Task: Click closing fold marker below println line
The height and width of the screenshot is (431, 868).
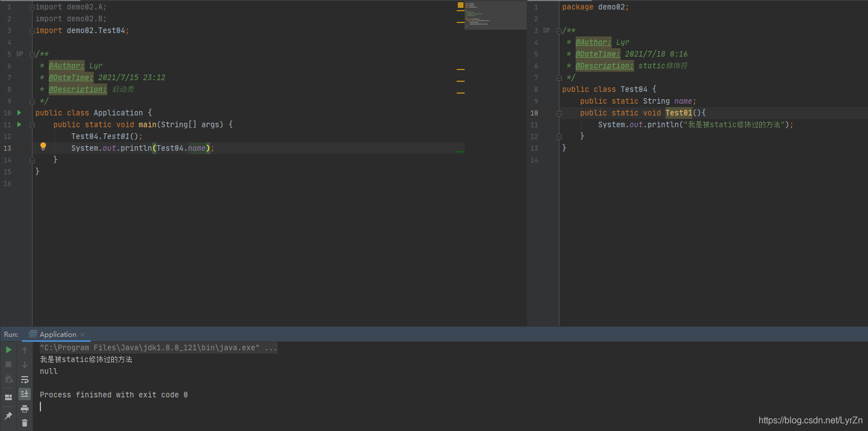Action: tap(32, 160)
